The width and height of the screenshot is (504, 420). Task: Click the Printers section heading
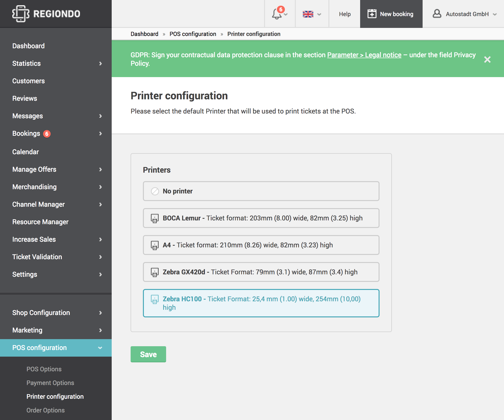click(157, 170)
